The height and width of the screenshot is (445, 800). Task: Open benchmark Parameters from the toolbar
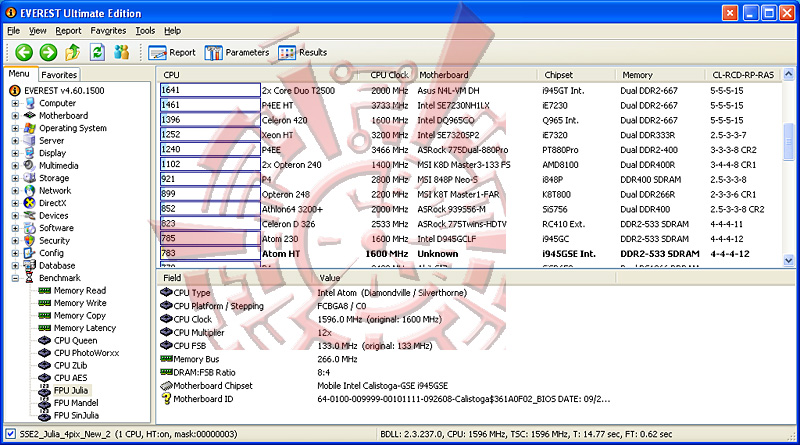pyautogui.click(x=237, y=53)
